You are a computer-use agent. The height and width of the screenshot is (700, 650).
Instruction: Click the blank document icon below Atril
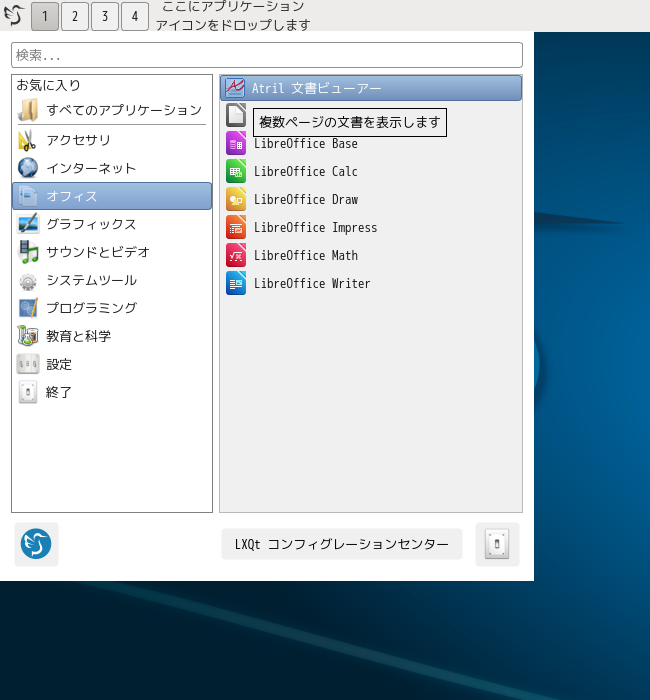[236, 115]
